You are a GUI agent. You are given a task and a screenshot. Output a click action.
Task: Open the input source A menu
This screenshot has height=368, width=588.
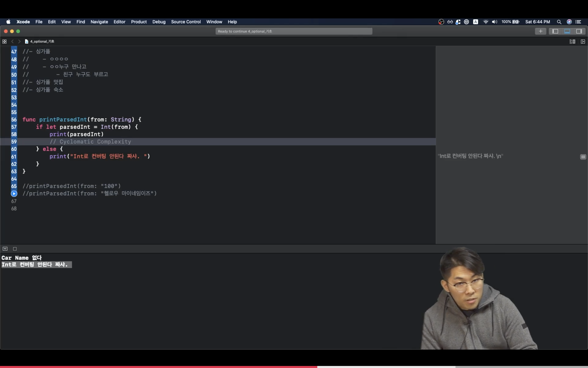click(x=476, y=22)
